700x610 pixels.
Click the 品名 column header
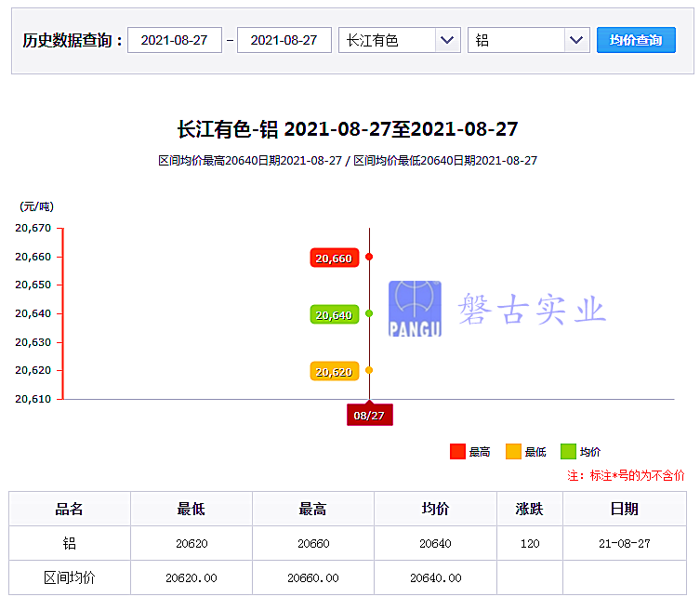[x=70, y=509]
